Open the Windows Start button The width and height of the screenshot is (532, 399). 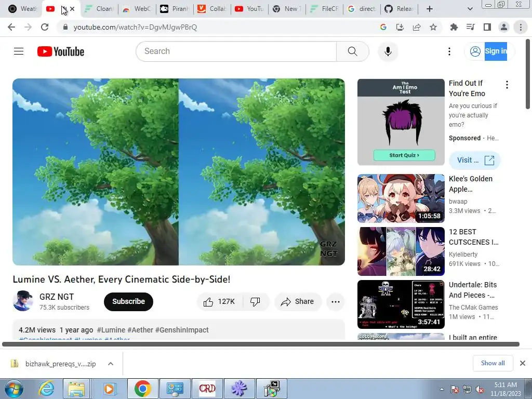coord(14,389)
